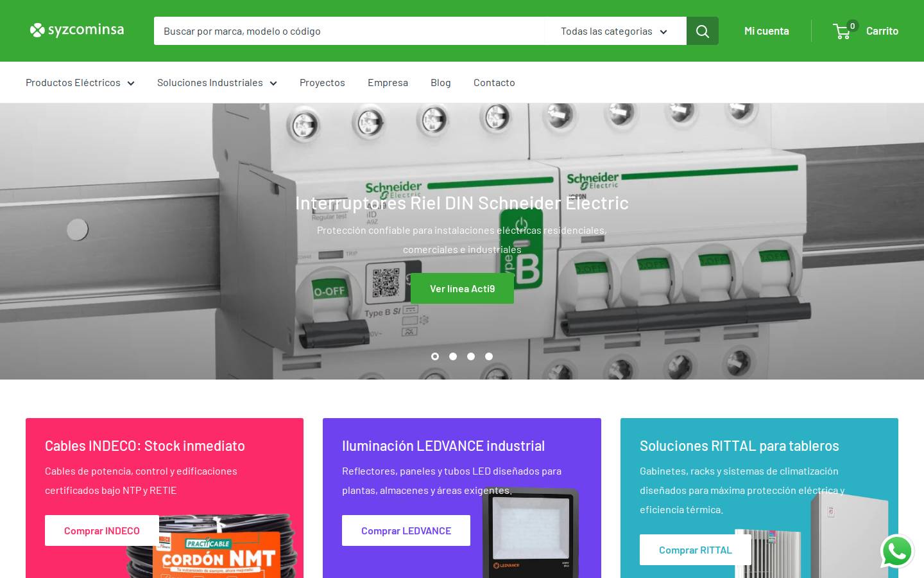The width and height of the screenshot is (924, 578).
Task: Open Empresa page
Action: [388, 82]
